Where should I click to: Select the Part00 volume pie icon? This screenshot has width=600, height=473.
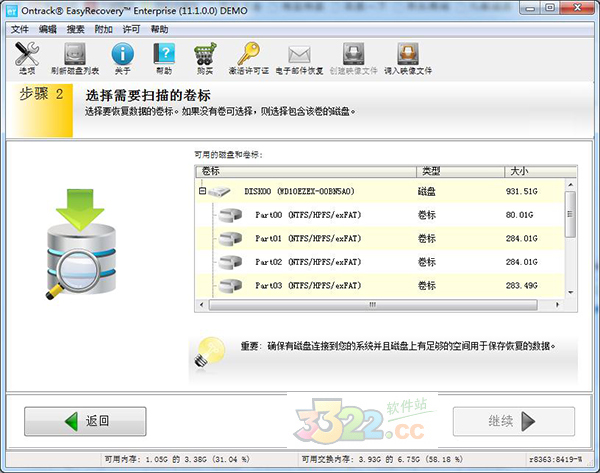pyautogui.click(x=230, y=215)
